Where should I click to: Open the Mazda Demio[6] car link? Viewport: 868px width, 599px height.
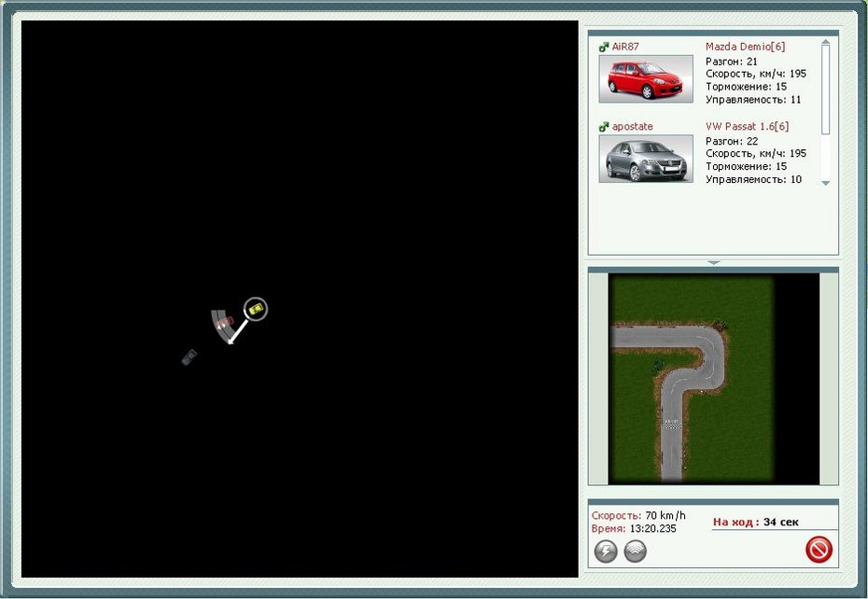pos(745,47)
